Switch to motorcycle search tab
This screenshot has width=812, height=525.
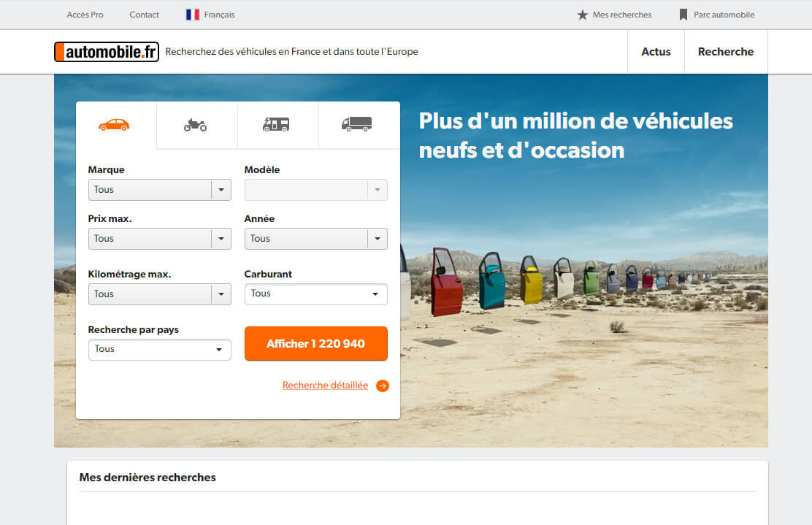(195, 125)
